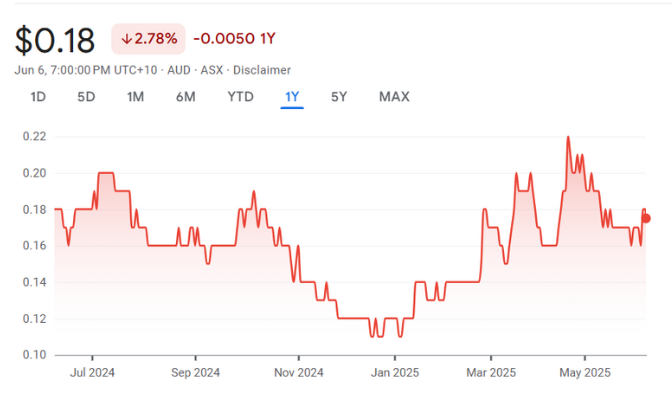The image size is (672, 400).
Task: Click the Jul 2024 axis label
Action: click(93, 374)
